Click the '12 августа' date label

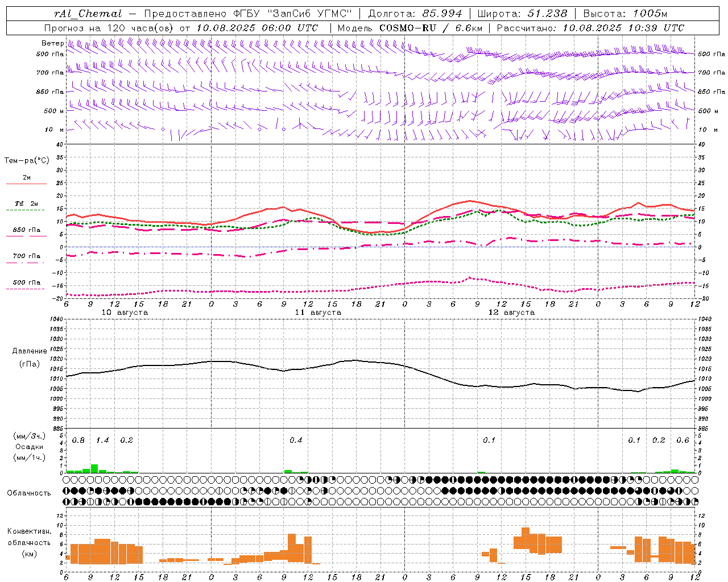click(x=511, y=313)
